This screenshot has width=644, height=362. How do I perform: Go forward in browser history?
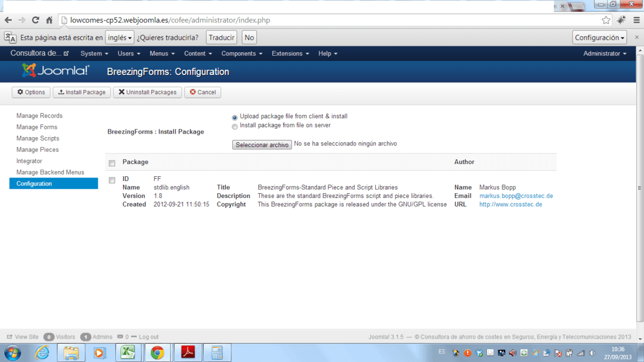[22, 20]
